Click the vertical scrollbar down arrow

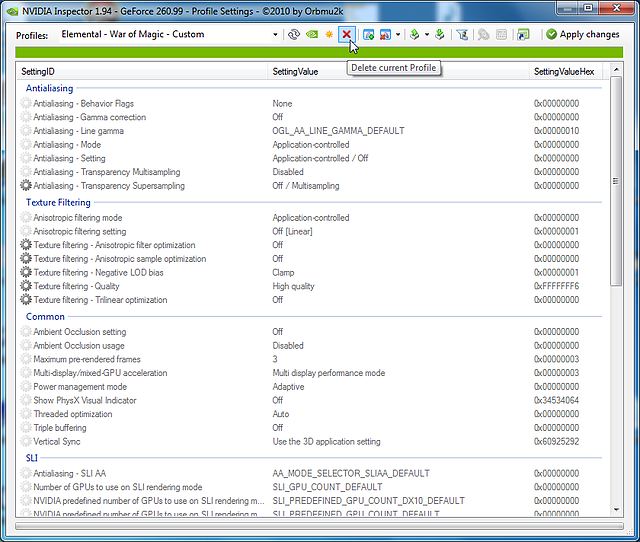click(x=616, y=510)
